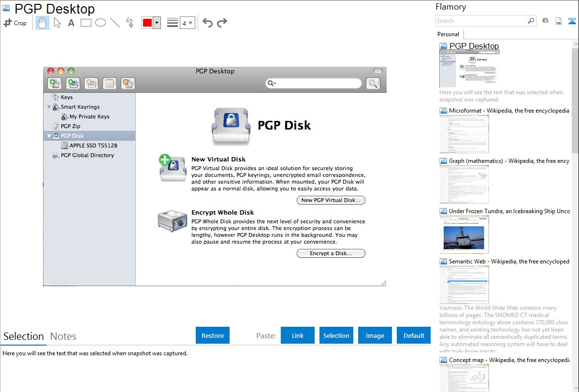
Task: Click the Encrypt Whole Disk drive icon
Action: coord(172,220)
